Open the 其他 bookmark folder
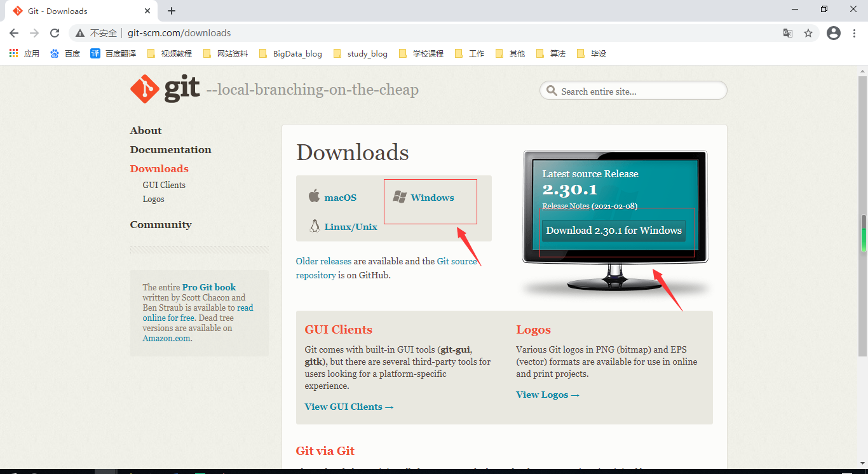Screen dimensions: 868x474 [x=510, y=53]
